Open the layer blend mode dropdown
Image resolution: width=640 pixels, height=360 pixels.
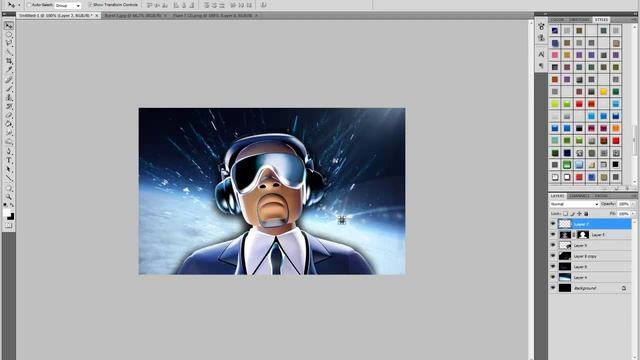tap(574, 204)
